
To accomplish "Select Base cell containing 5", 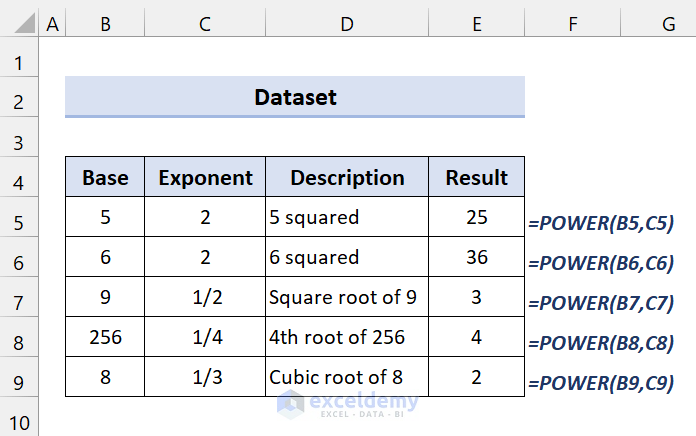I will (105, 217).
